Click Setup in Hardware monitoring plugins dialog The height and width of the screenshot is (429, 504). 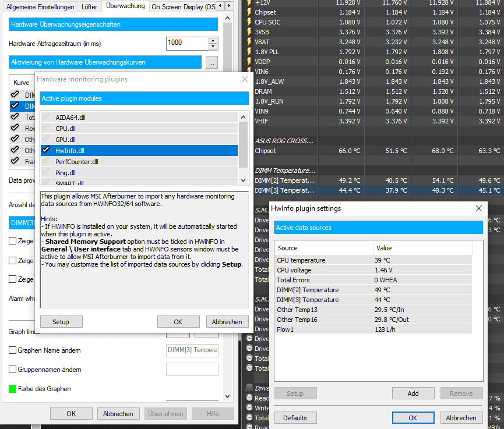point(61,322)
